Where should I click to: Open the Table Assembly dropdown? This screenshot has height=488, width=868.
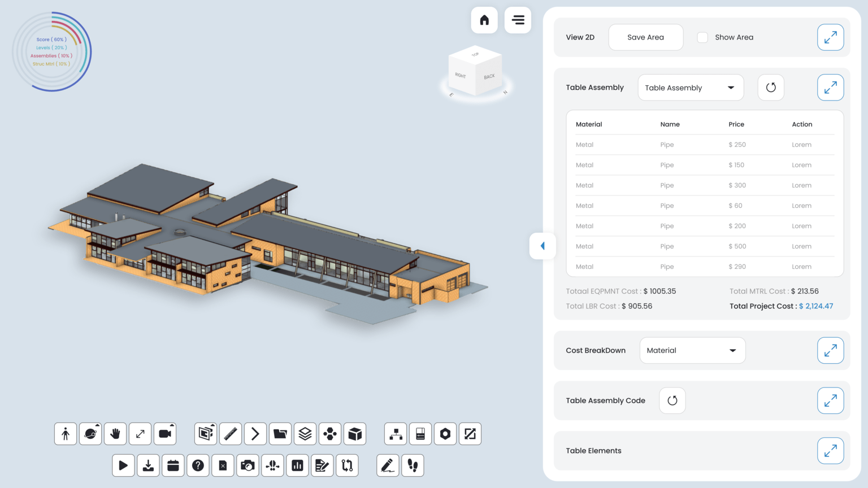(691, 88)
